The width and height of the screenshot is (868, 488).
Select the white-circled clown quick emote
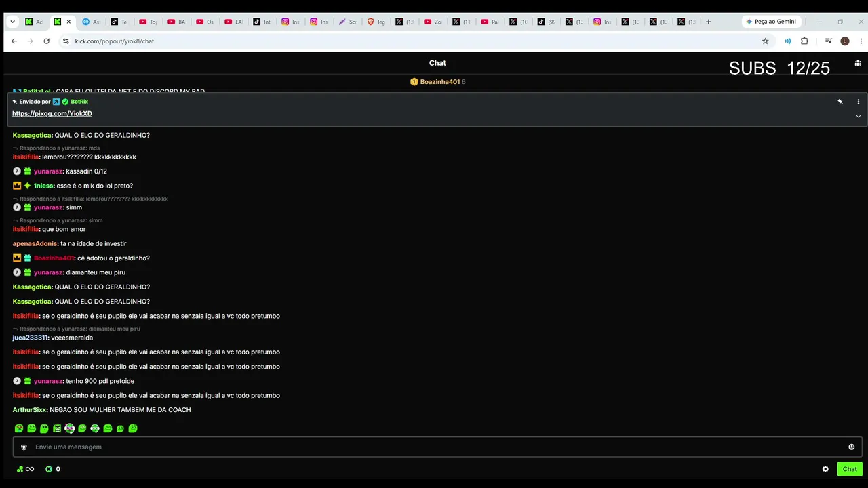point(70,428)
